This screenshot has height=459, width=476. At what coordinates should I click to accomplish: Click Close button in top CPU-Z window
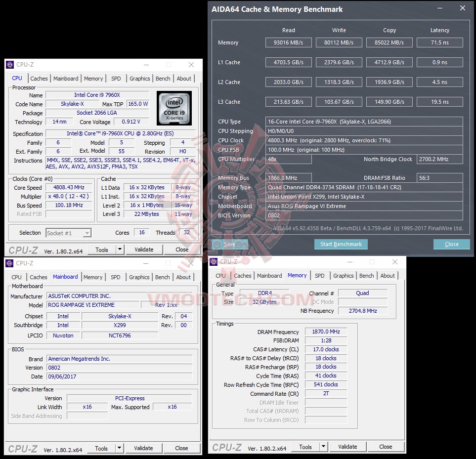pos(182,250)
